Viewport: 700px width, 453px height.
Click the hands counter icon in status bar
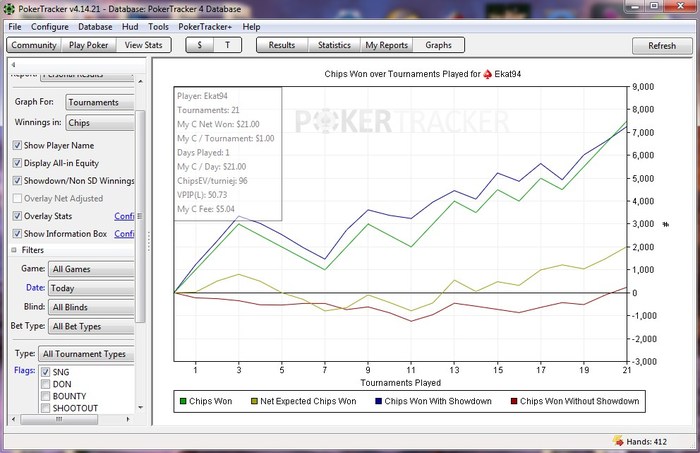coord(618,441)
